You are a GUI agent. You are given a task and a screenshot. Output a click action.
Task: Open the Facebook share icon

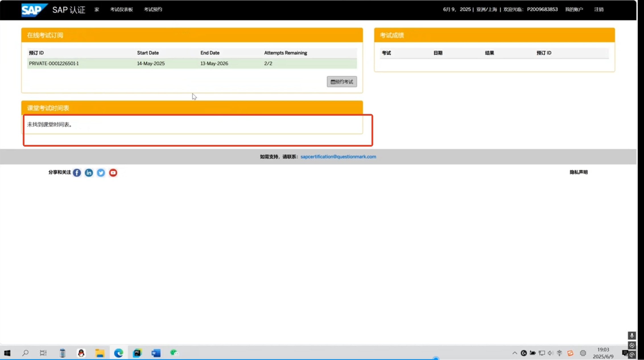click(x=77, y=173)
